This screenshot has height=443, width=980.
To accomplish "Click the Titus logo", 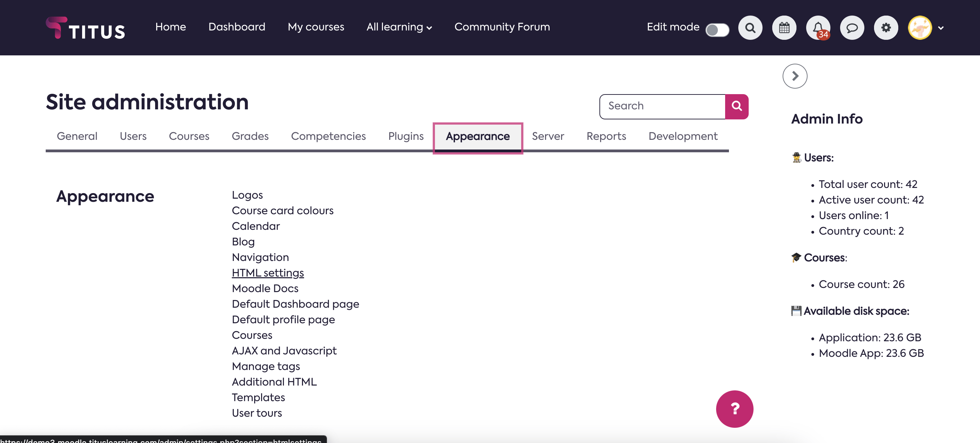I will click(85, 28).
